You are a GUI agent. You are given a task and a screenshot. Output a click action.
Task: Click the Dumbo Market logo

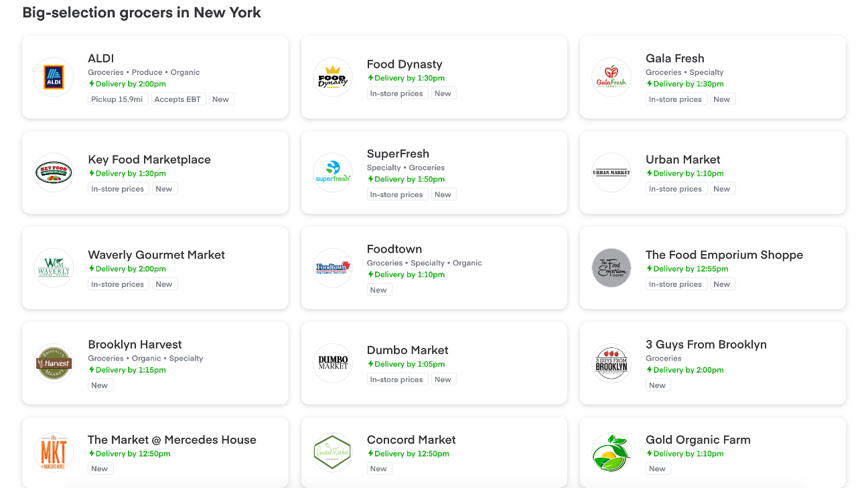pyautogui.click(x=333, y=363)
